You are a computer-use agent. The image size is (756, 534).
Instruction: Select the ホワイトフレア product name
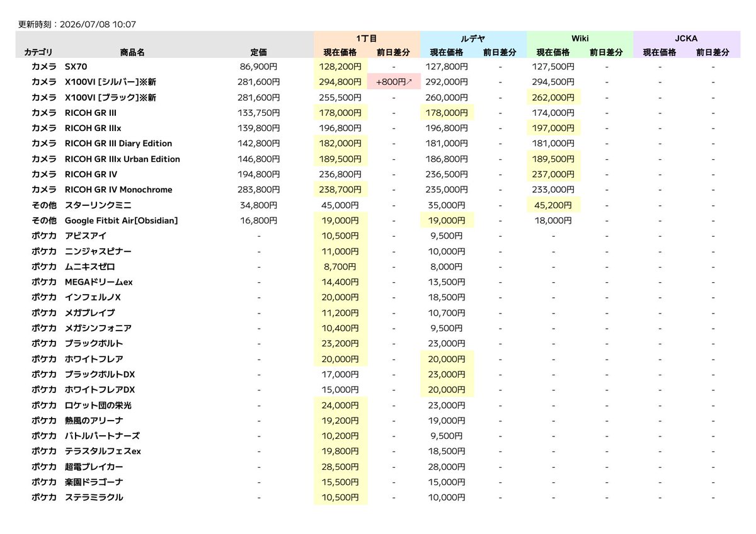point(94,360)
